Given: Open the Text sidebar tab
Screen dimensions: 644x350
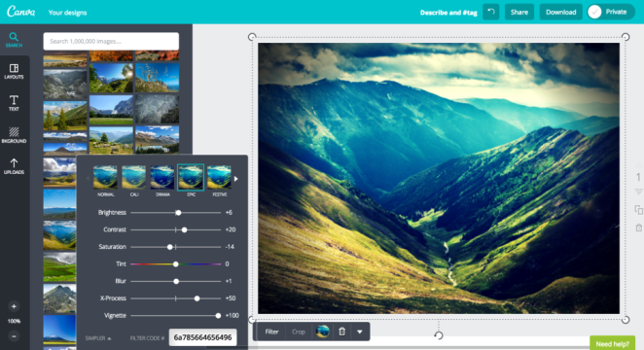Looking at the screenshot, I should point(14,103).
